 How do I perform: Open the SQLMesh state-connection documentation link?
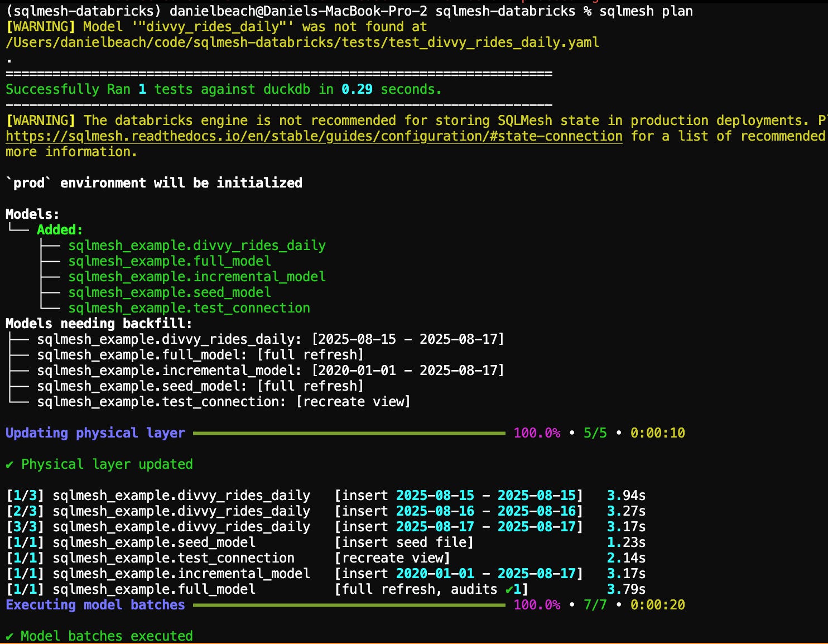tap(314, 136)
